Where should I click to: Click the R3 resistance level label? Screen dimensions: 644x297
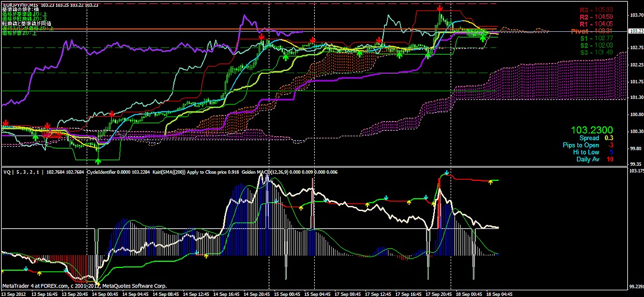[588, 10]
